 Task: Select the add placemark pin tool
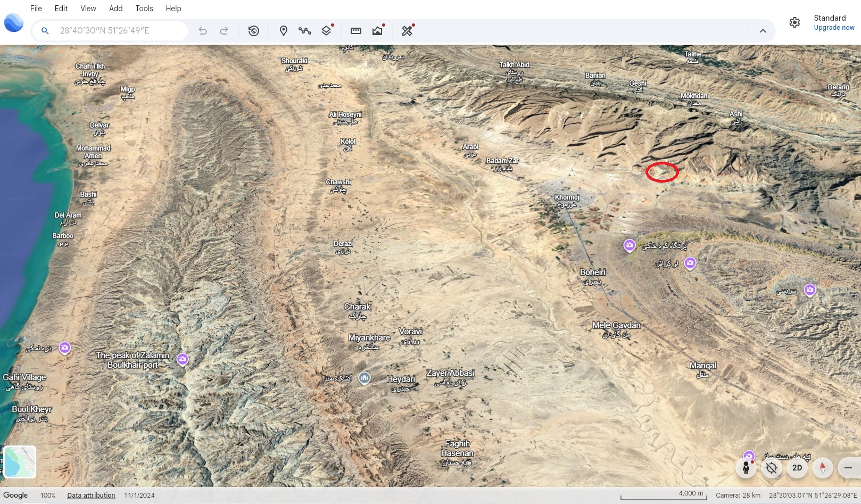tap(284, 31)
